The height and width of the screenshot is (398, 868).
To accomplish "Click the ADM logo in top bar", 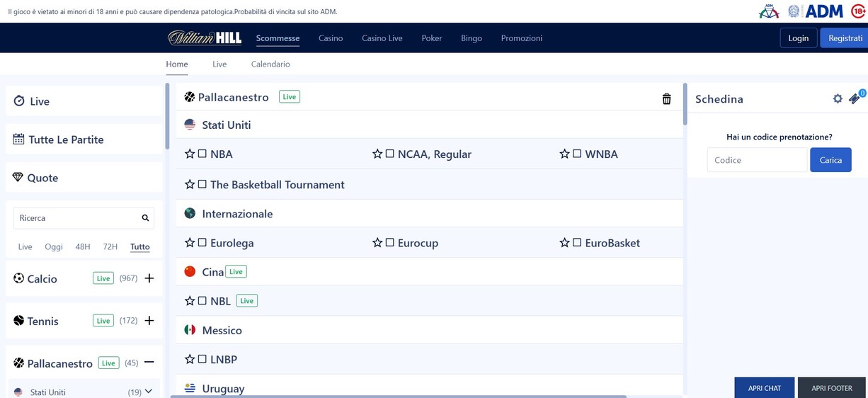I will [815, 11].
